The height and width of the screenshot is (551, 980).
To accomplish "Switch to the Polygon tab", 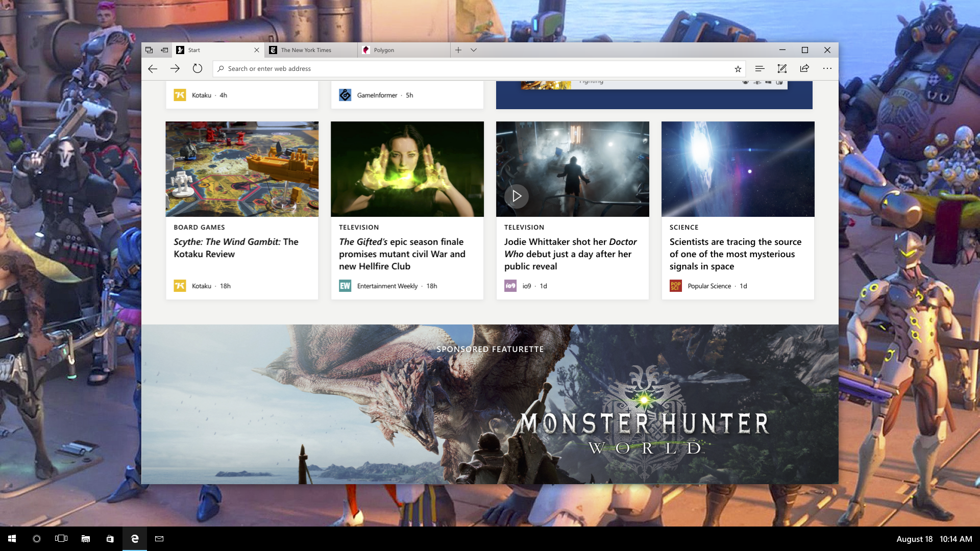I will click(x=404, y=50).
